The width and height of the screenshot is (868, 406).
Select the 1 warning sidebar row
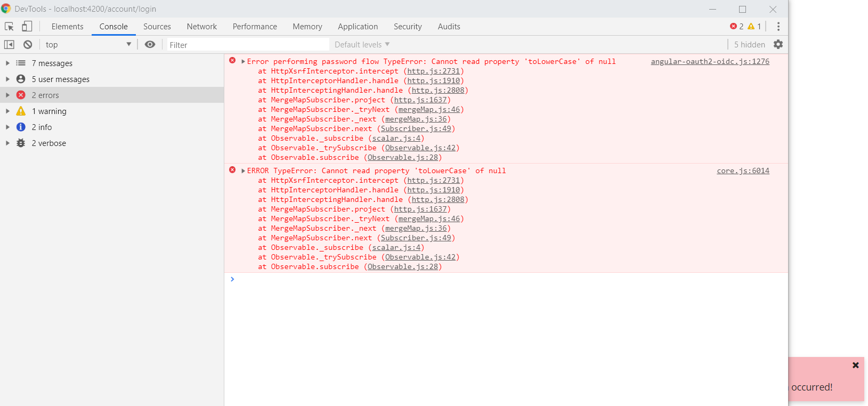[112, 111]
